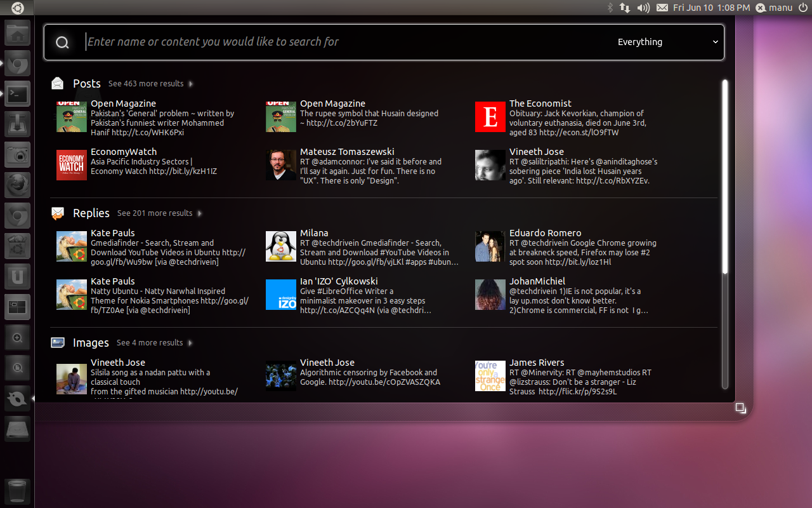Open Milana's RT @techdrivein Gmediafinder reply

tap(363, 247)
